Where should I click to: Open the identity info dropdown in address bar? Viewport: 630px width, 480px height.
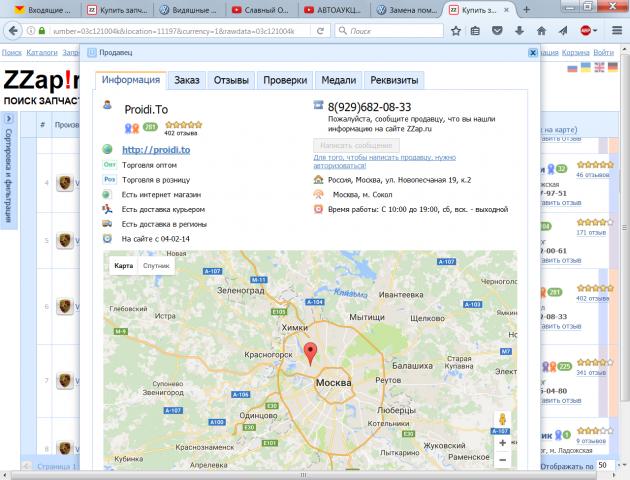click(x=31, y=31)
